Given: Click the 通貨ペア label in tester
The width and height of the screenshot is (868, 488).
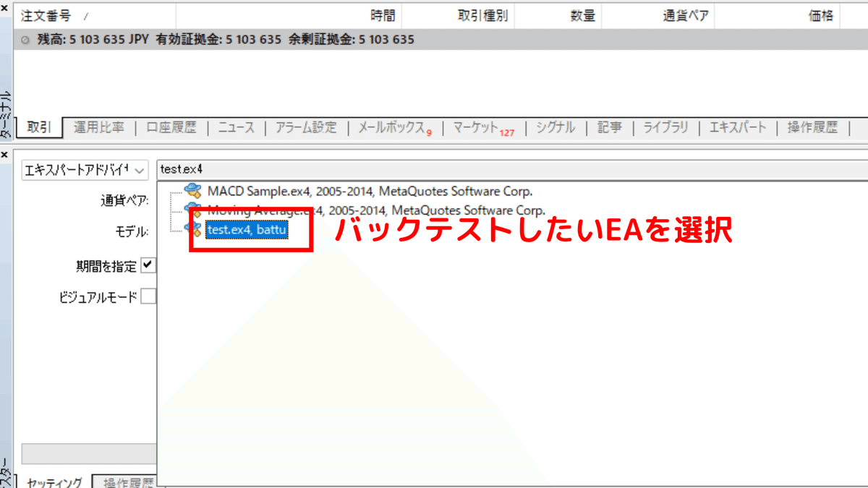Looking at the screenshot, I should click(124, 200).
